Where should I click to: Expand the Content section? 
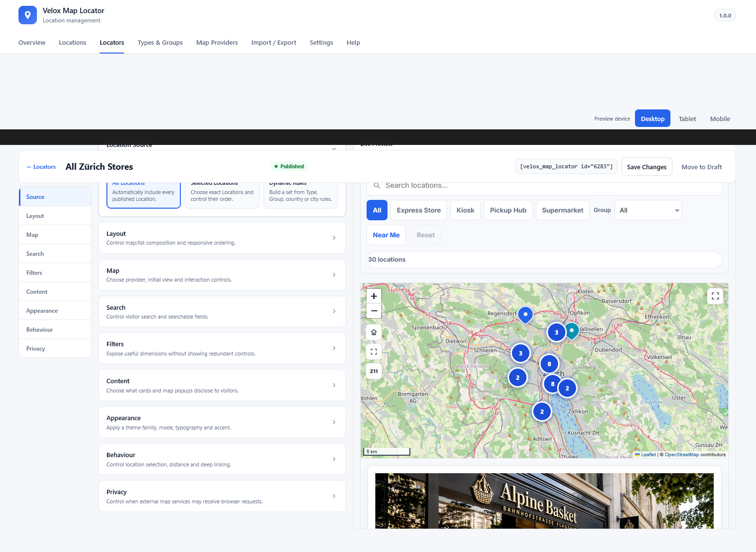[222, 385]
